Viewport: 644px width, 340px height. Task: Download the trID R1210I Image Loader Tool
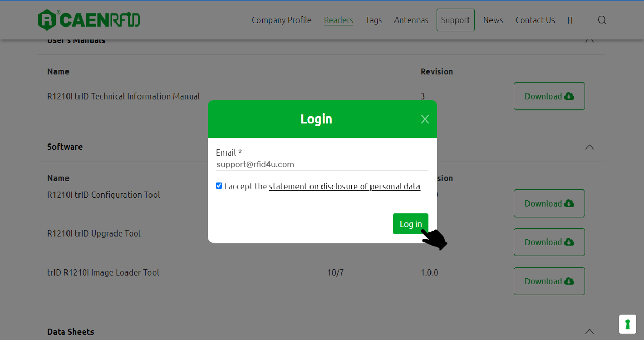click(549, 281)
